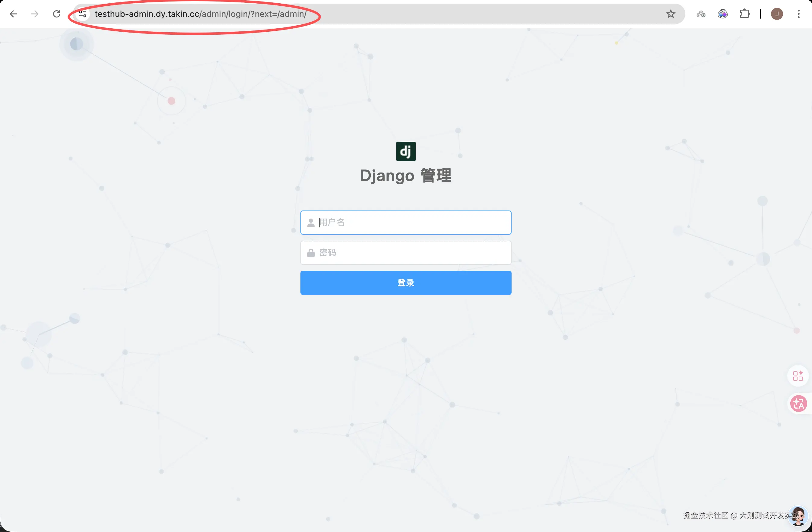Click the Django 管理 heading
812x532 pixels.
point(406,176)
